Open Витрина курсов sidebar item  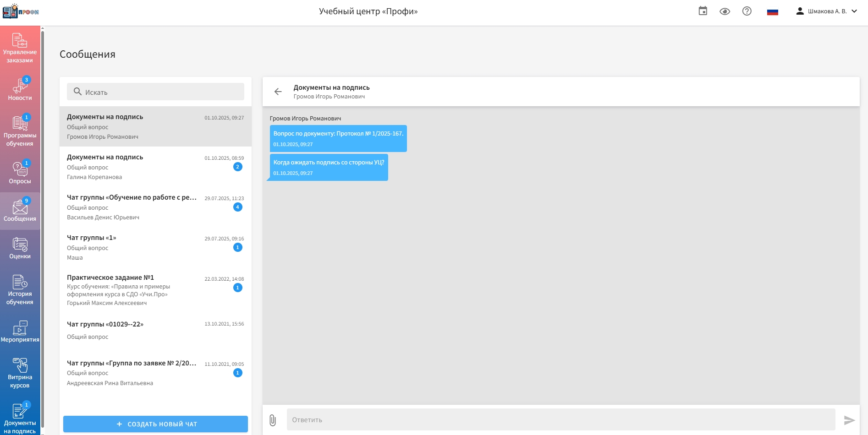[20, 373]
